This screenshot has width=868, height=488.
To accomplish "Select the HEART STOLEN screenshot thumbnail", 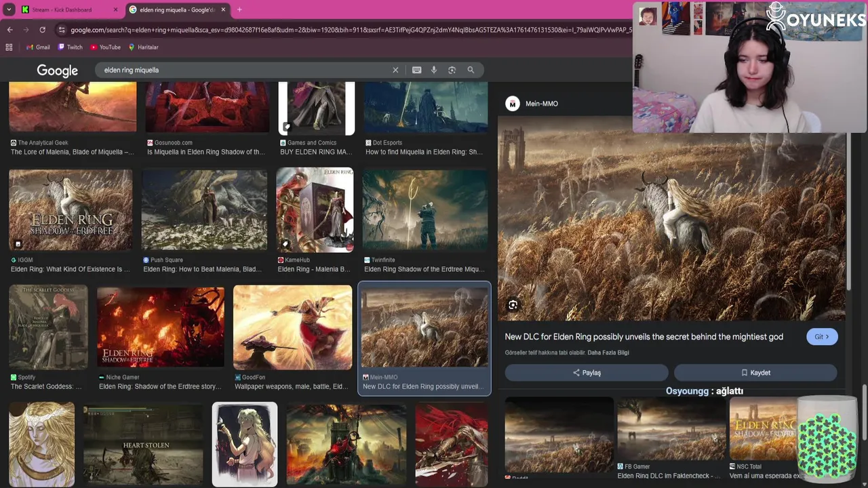I will 142,444.
